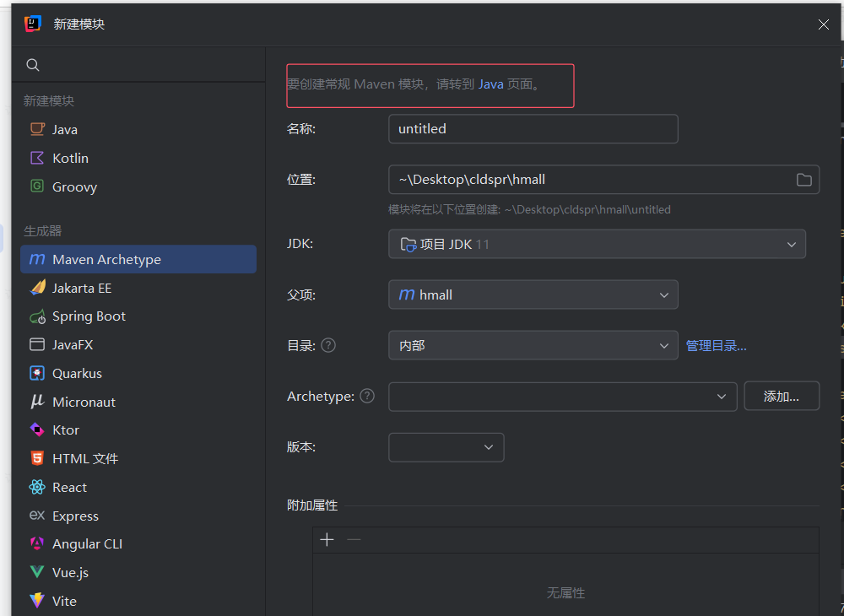Image resolution: width=844 pixels, height=616 pixels.
Task: Open the 管理目录... link
Action: [716, 345]
